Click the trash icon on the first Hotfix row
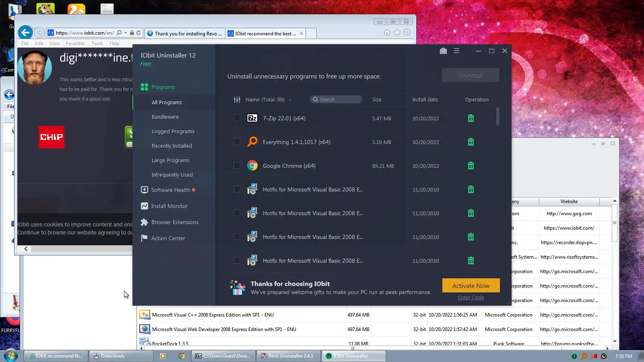The height and width of the screenshot is (362, 644). click(471, 189)
